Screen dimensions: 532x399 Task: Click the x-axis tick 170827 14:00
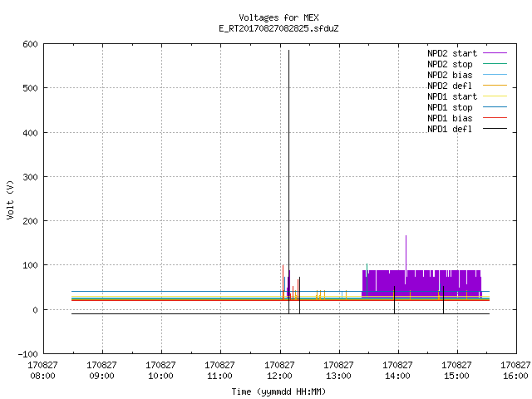[397, 371]
